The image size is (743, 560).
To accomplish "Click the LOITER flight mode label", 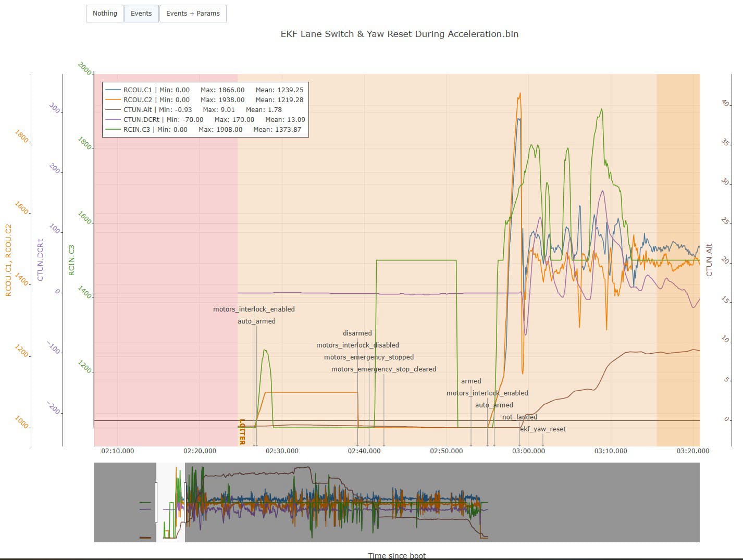I will click(242, 431).
